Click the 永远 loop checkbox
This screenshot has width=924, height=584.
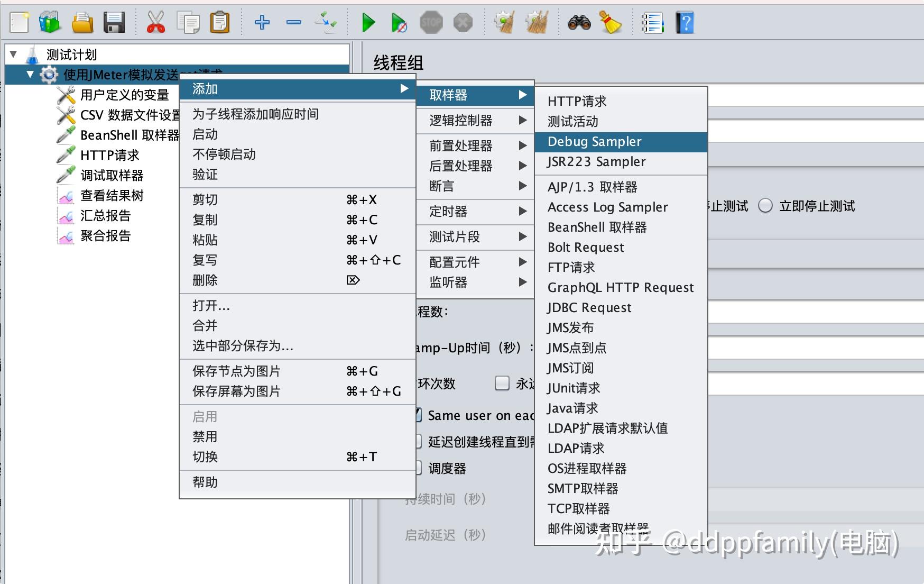[x=502, y=384]
